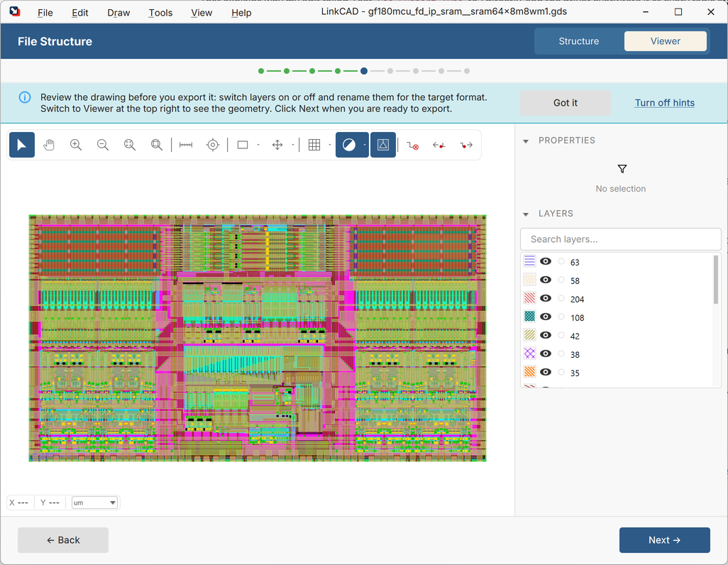Hide layer 204 with eye icon

(546, 298)
